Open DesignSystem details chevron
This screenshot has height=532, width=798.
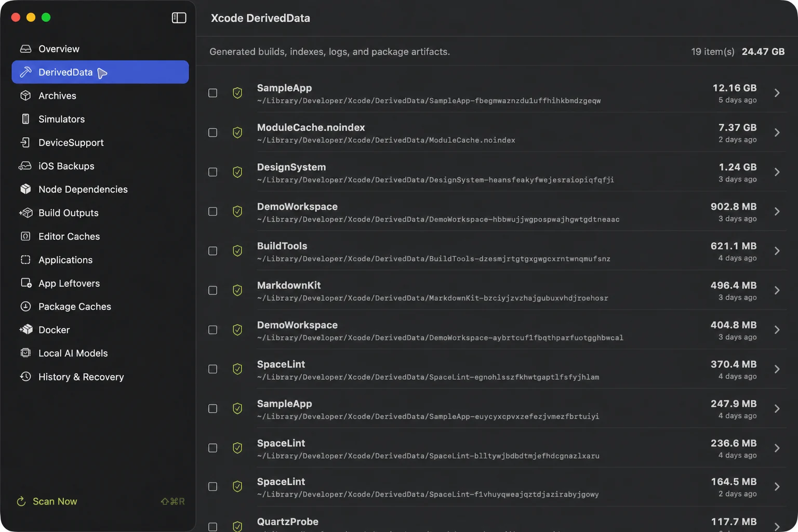pos(777,172)
